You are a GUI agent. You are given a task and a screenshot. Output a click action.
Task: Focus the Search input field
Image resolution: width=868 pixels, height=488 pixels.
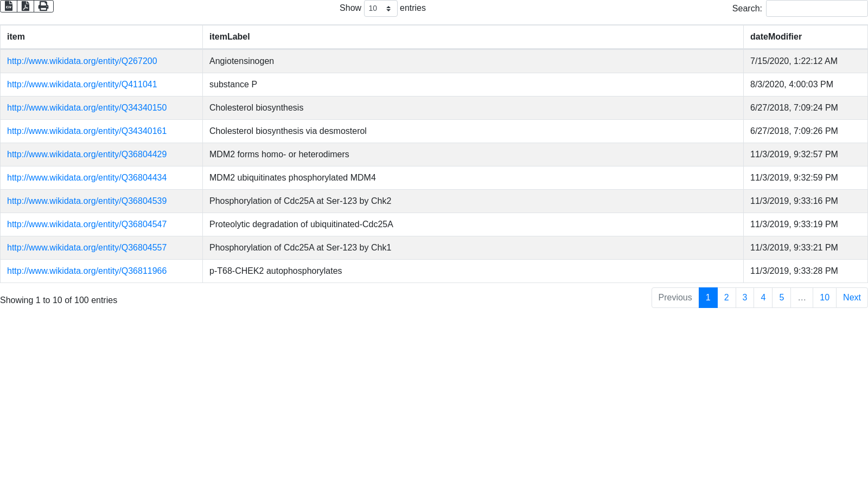point(816,8)
